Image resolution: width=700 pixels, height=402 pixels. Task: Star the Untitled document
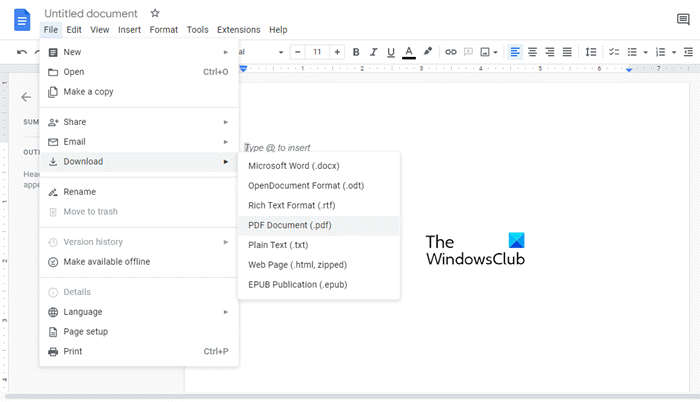coord(155,13)
